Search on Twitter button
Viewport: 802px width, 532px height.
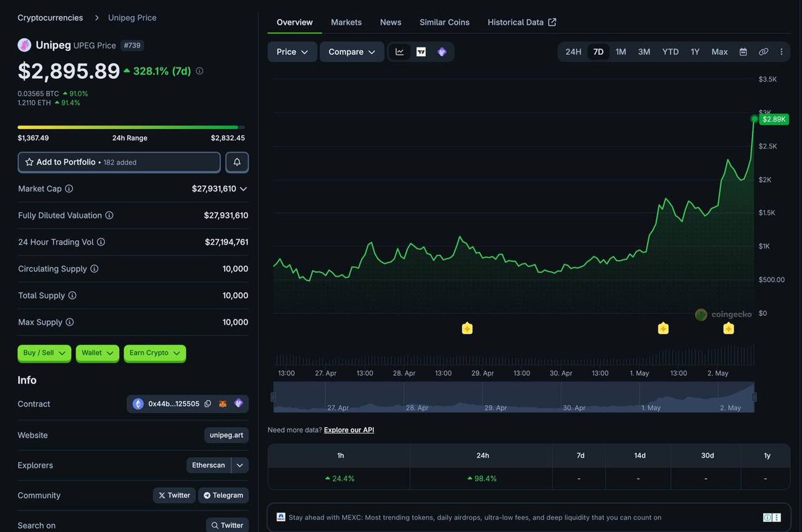click(227, 525)
